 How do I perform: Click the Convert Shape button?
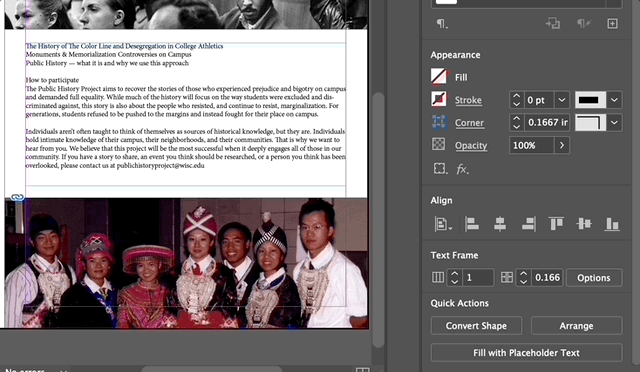point(476,326)
